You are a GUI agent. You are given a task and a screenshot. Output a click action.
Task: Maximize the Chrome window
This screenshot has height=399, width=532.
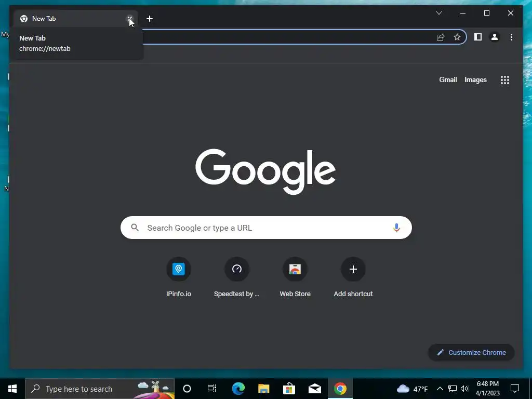tap(486, 13)
